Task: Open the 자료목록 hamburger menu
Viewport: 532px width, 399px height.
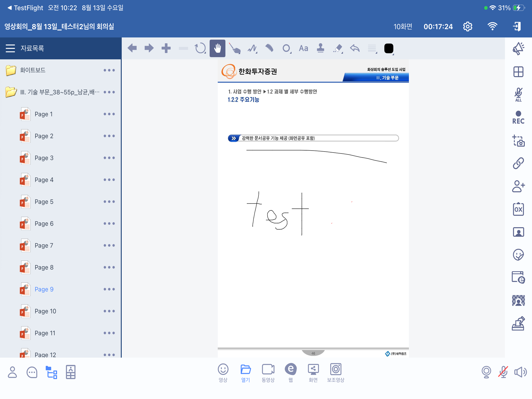Action: pos(10,48)
